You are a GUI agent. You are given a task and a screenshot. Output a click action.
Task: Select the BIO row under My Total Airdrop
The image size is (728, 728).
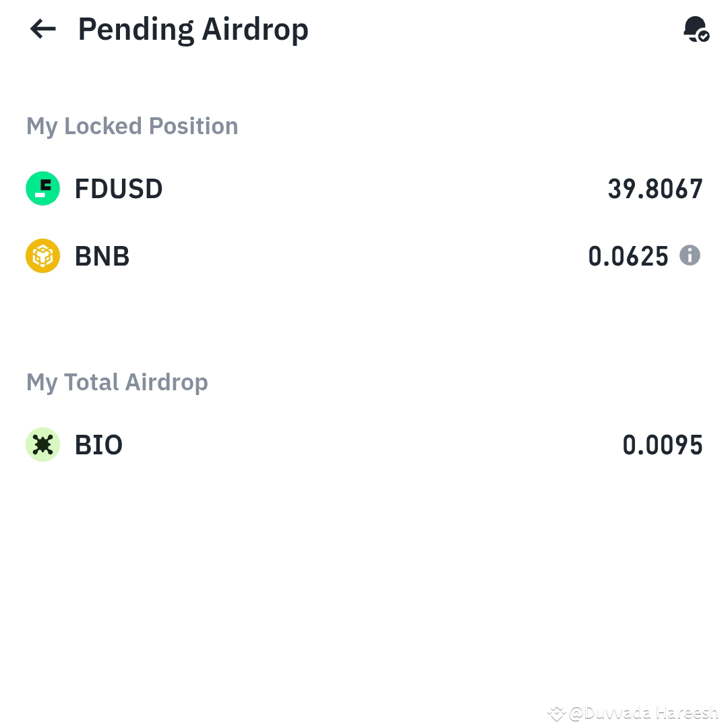[364, 445]
